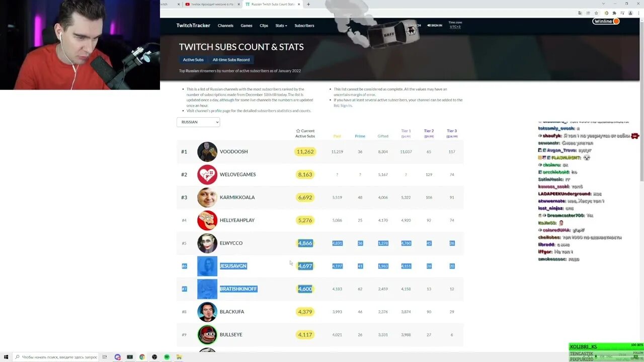Viewport: 644px width, 362px height.
Task: Open the HELLYEAHPLAY channel name link
Action: point(237,220)
